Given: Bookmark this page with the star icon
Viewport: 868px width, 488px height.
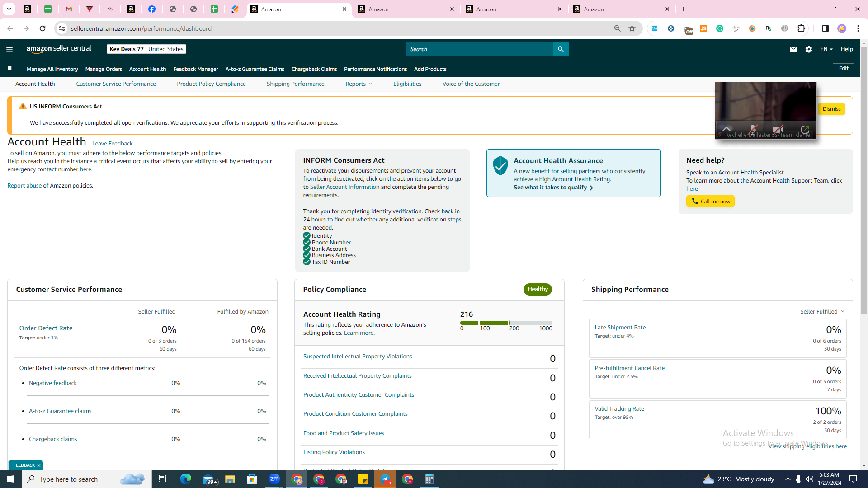Looking at the screenshot, I should [632, 28].
